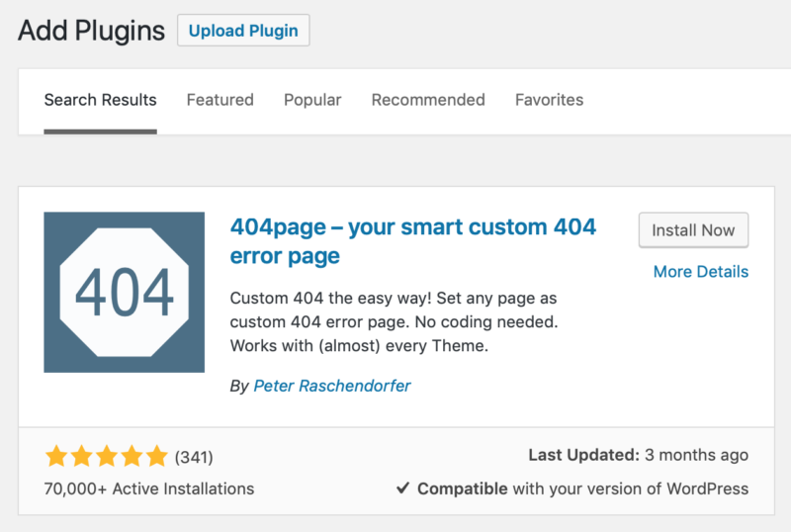Go to the Recommended tab
This screenshot has height=532, width=791.
(428, 100)
